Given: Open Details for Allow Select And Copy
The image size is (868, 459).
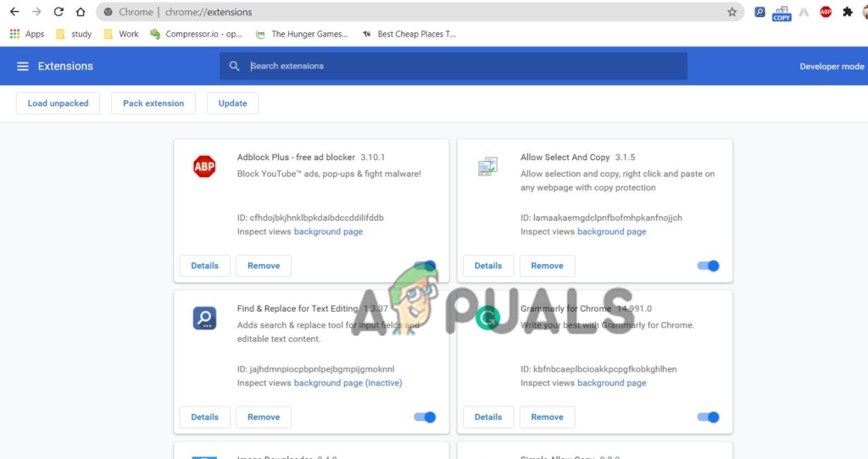Looking at the screenshot, I should click(x=488, y=265).
